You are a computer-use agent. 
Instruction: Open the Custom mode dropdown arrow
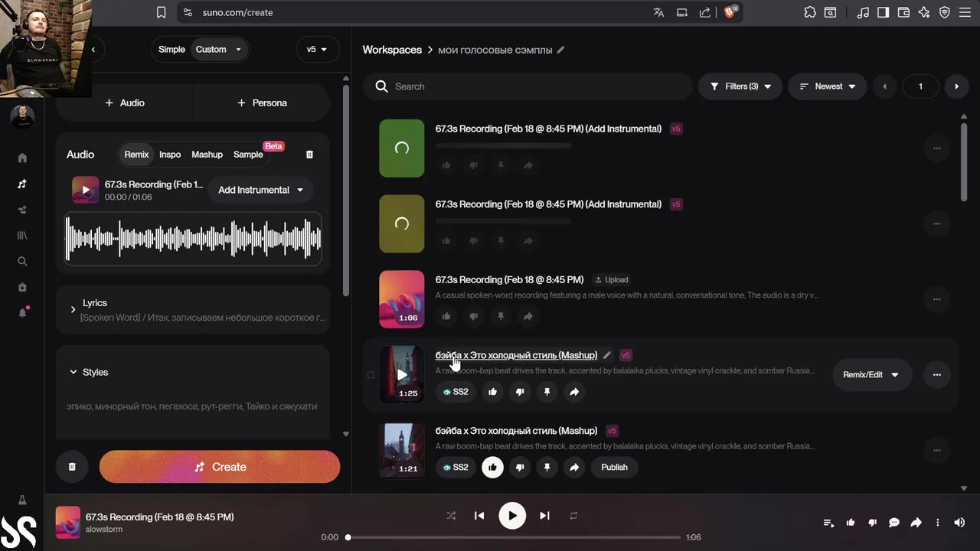(238, 50)
